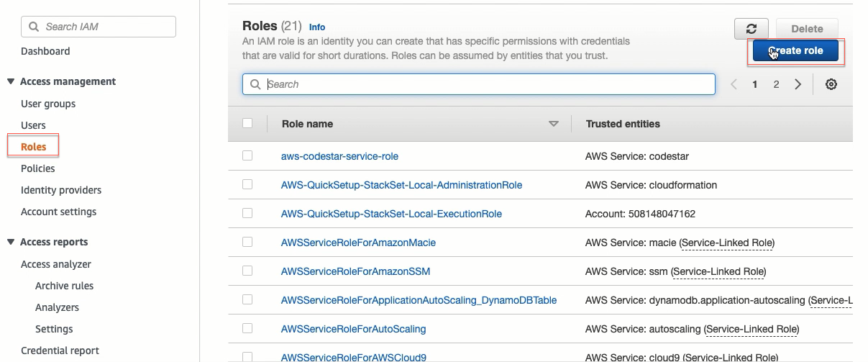Select AWSServiceRoleForAutoScaling row checkbox
The image size is (868, 362).
click(x=247, y=328)
